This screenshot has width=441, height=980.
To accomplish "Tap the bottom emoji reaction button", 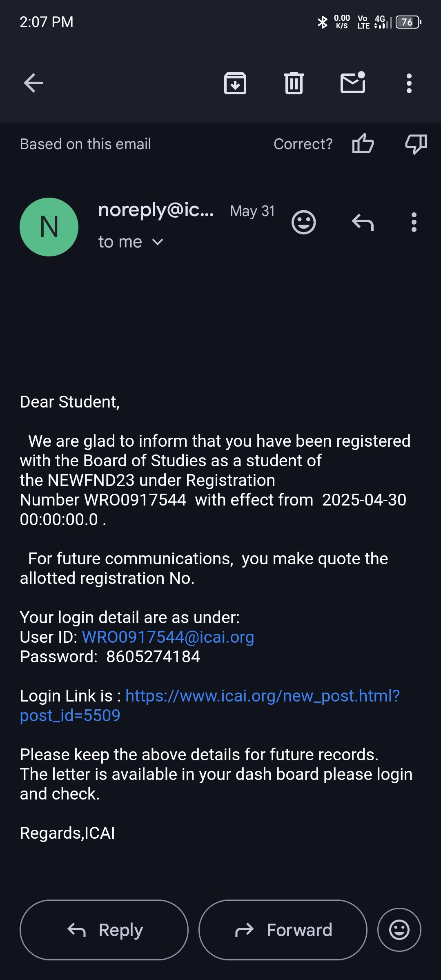I will coord(399,930).
